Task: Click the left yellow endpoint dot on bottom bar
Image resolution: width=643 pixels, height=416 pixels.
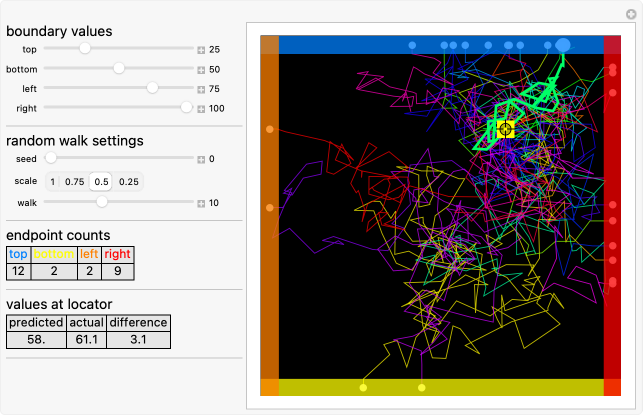Action: point(363,387)
